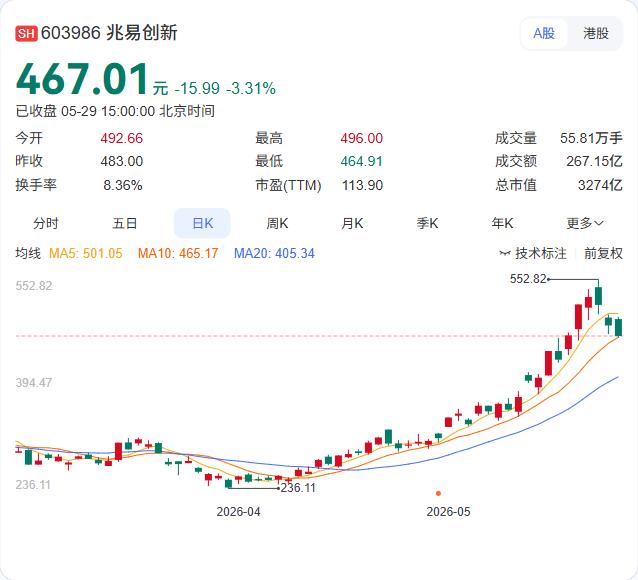Click the price change -15.99
The height and width of the screenshot is (580, 638).
click(x=197, y=88)
